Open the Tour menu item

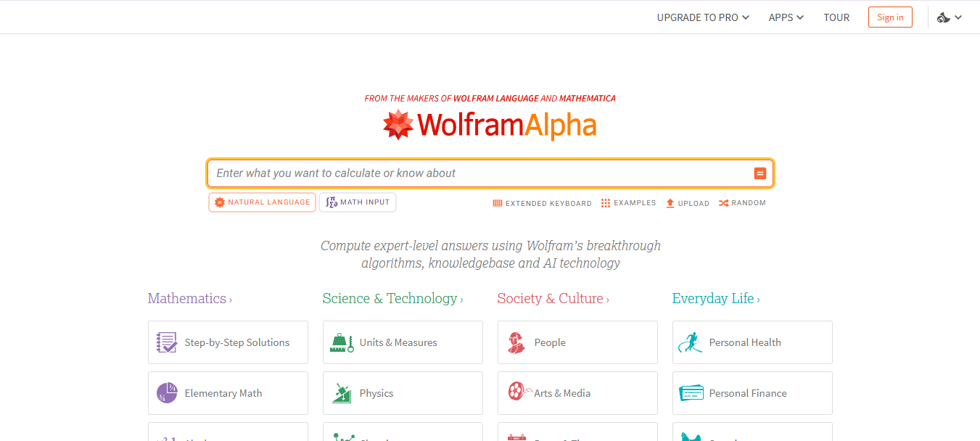(836, 17)
